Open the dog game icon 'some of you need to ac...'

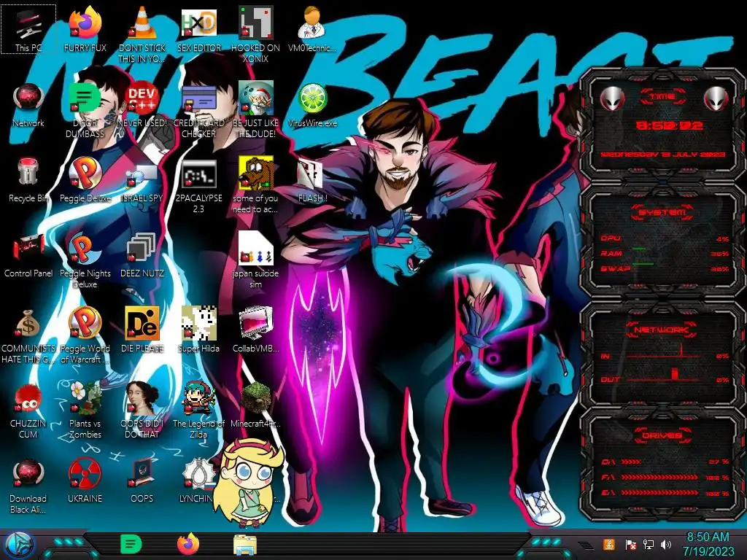(255, 186)
